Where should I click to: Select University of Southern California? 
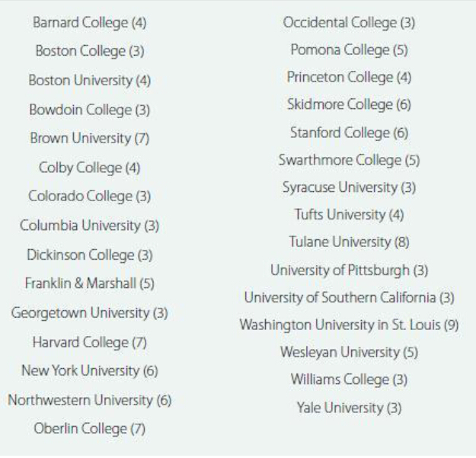click(x=349, y=297)
